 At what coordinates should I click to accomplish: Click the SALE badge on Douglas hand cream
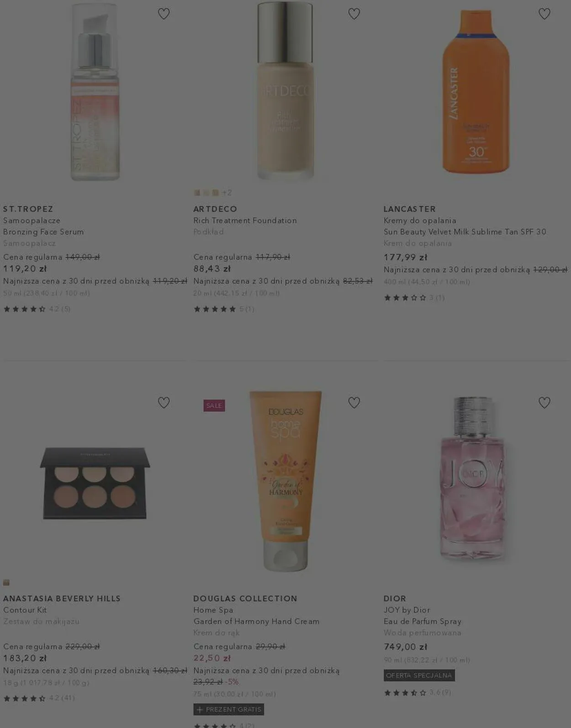[214, 406]
